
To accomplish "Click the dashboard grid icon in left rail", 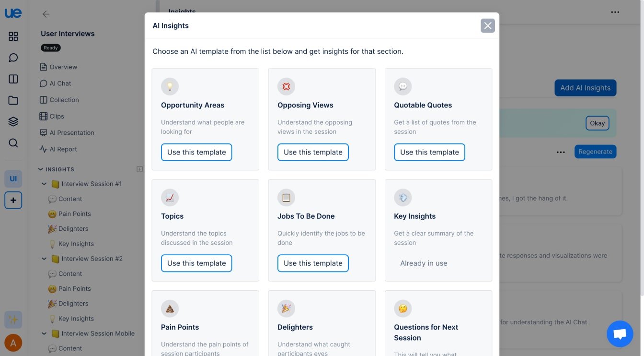I will click(x=13, y=36).
